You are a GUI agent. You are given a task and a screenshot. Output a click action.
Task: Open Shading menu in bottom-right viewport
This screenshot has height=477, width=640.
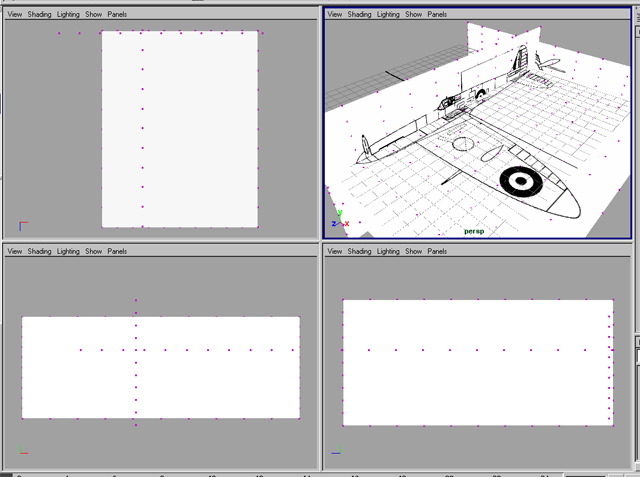click(x=360, y=251)
